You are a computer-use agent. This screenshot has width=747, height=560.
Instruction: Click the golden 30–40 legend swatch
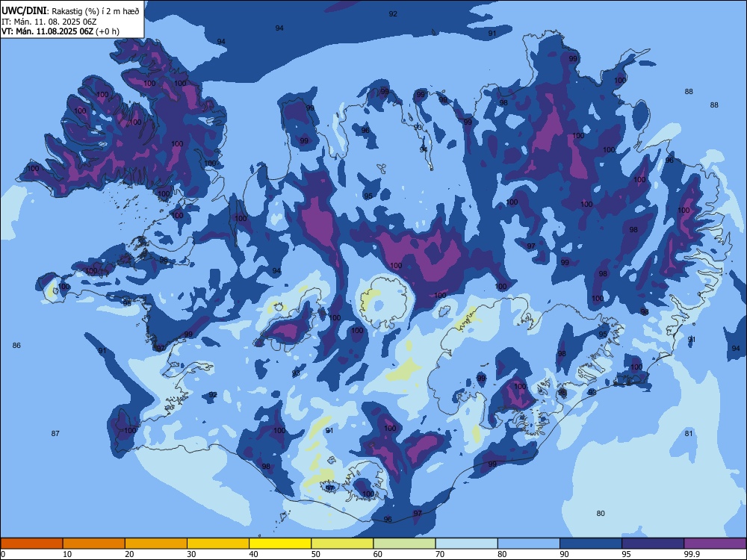[218, 544]
